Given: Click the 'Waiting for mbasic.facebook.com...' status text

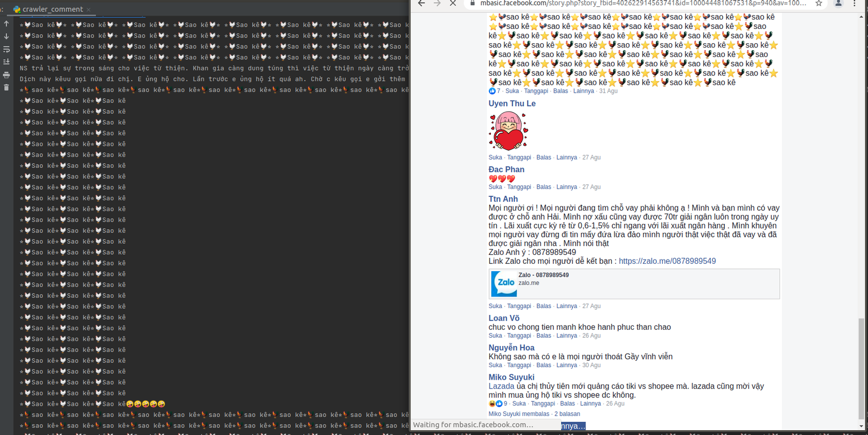Looking at the screenshot, I should [473, 425].
